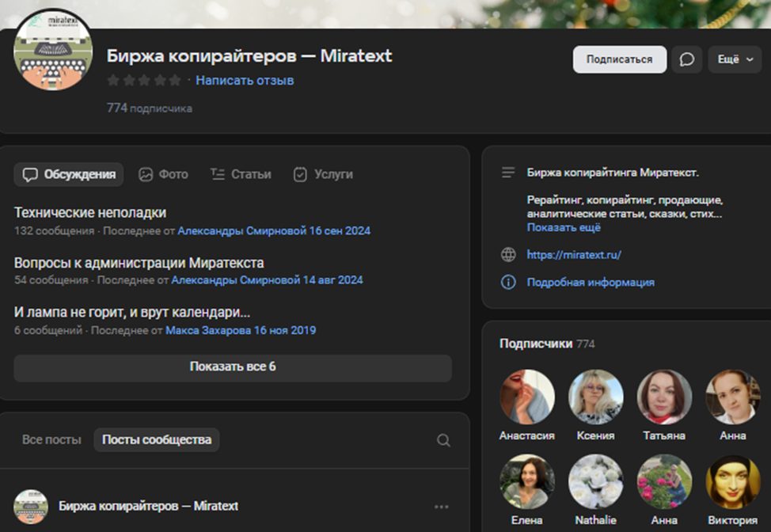Open subscriber Анастасия's avatar
Viewport: 771px width, 532px height.
tap(527, 397)
